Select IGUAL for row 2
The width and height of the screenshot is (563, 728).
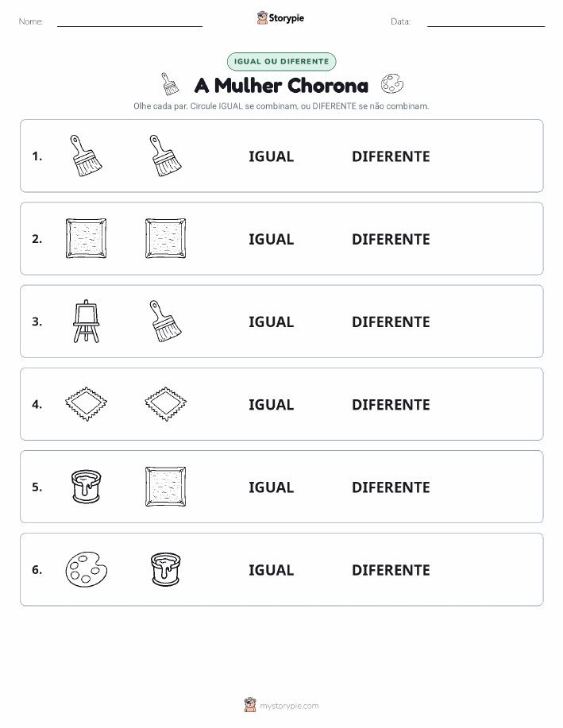pos(272,239)
